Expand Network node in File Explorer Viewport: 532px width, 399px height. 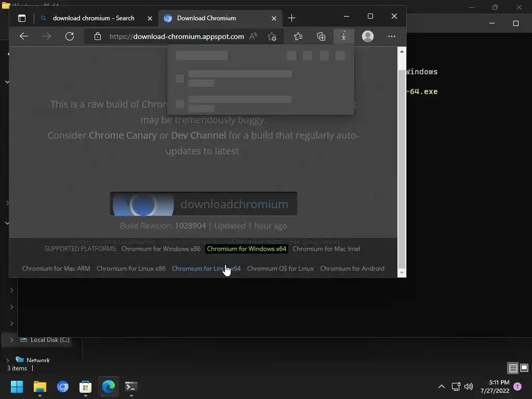pos(8,360)
